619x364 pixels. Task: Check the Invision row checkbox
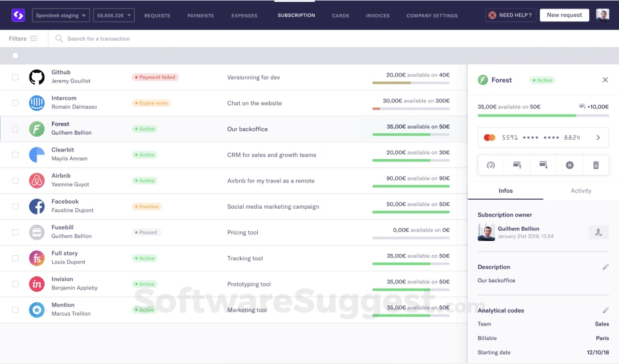pos(15,284)
